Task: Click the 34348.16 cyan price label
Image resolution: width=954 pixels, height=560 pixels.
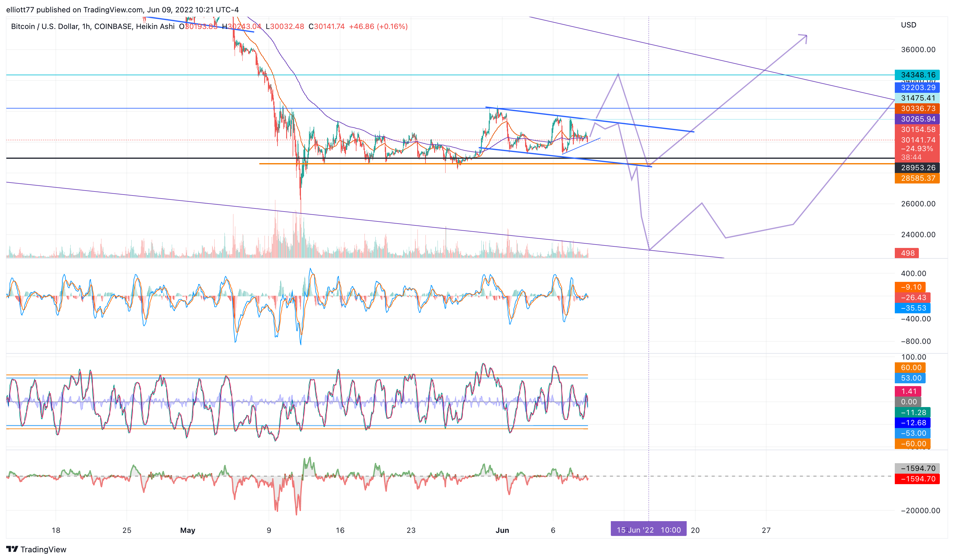Action: point(917,75)
